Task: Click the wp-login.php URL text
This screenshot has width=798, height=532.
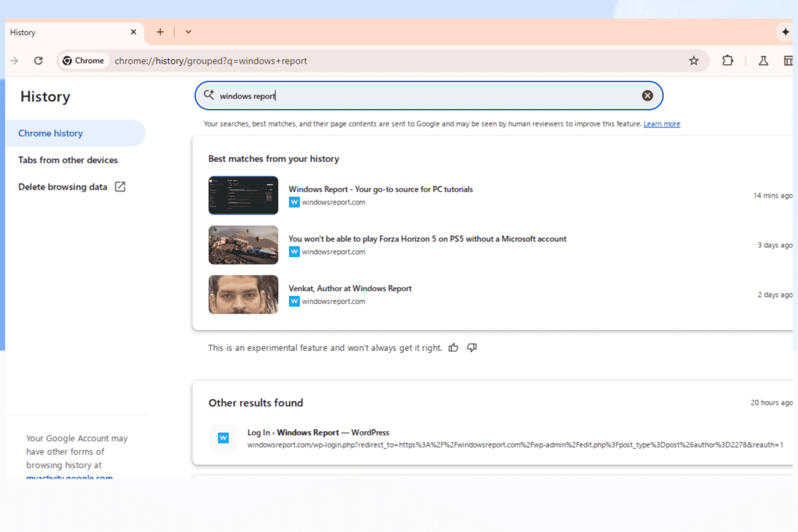Action: pos(515,445)
